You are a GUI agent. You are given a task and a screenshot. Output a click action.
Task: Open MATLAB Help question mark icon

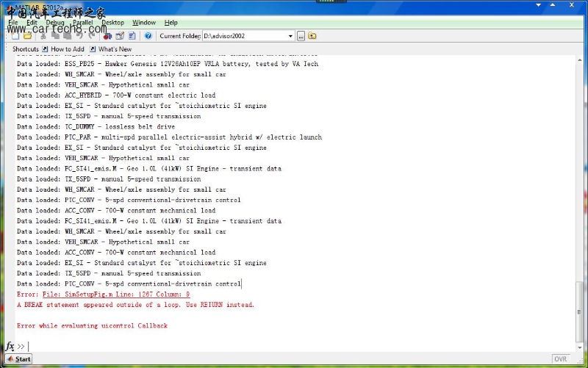tap(148, 36)
